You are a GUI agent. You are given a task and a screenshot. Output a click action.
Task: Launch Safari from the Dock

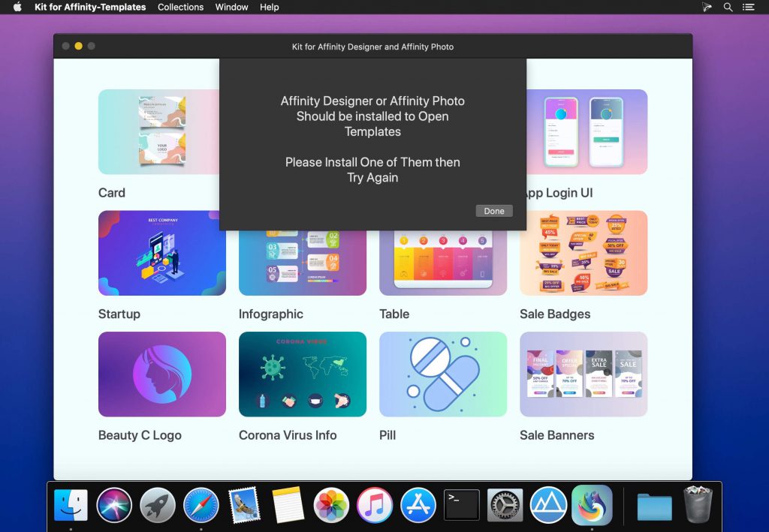click(201, 504)
